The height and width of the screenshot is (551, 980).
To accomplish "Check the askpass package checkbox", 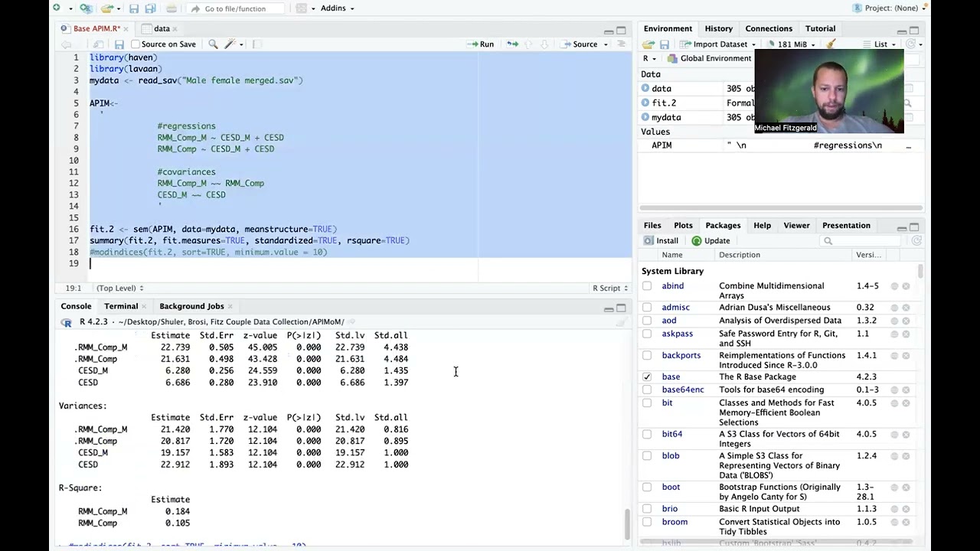I will [647, 334].
